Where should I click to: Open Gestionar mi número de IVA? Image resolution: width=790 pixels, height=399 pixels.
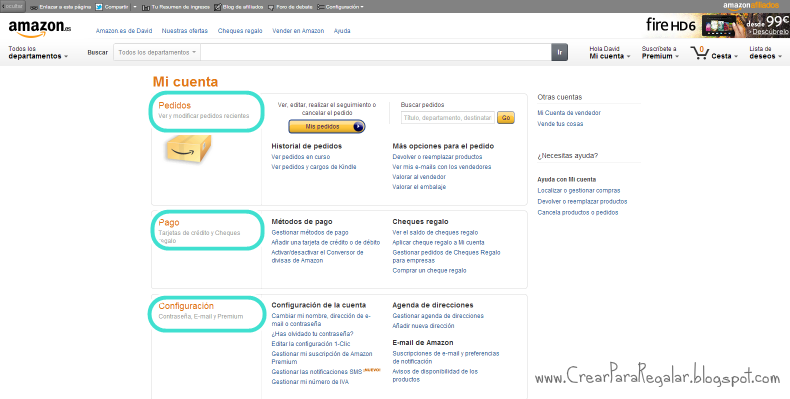coord(310,382)
